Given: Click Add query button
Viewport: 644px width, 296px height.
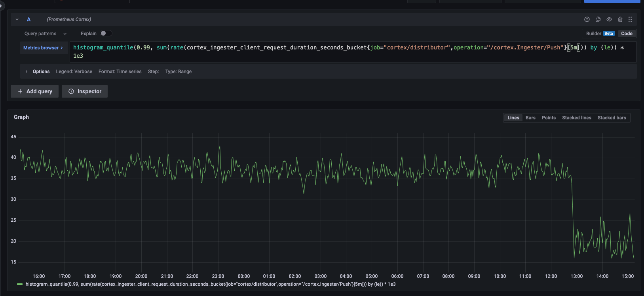Looking at the screenshot, I should 34,91.
